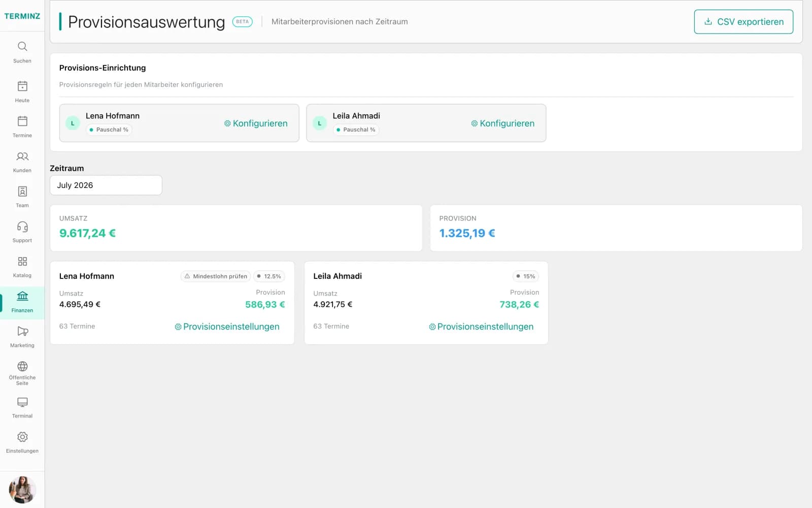Viewport: 812px width, 508px height.
Task: Open the Einstellungen gear icon
Action: point(22,437)
